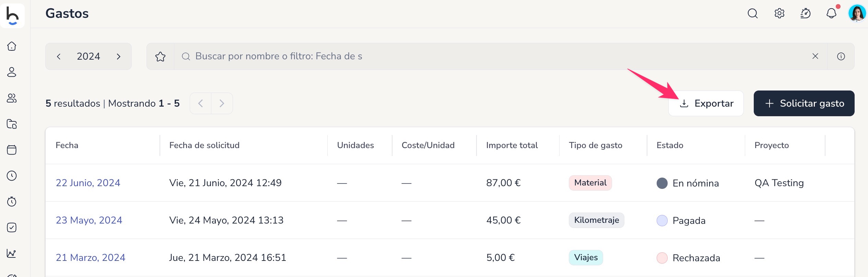Screen dimensions: 868x277
Task: Click the Exportar button
Action: point(706,103)
